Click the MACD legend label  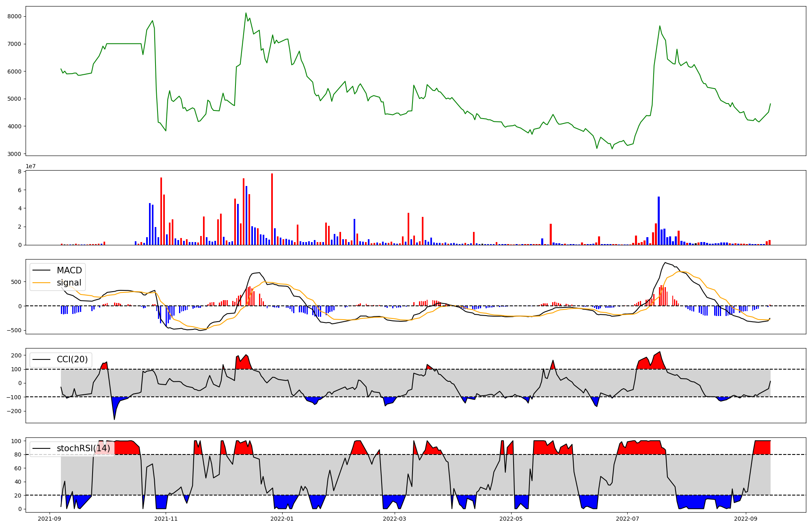69,270
